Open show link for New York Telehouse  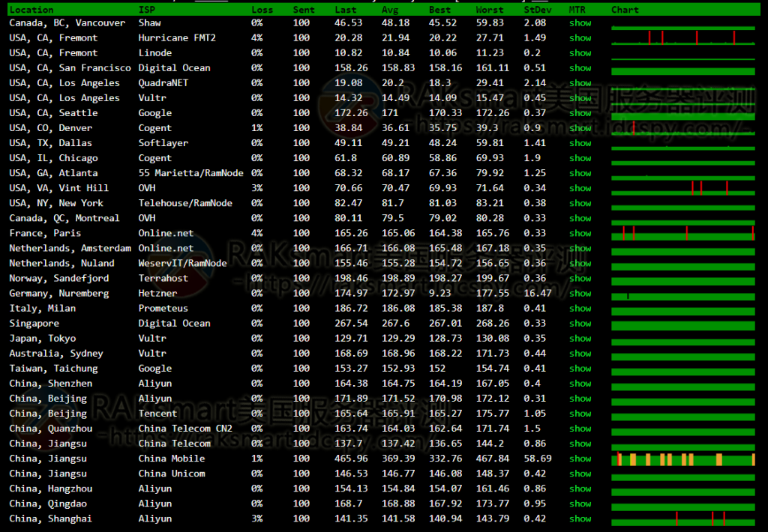coord(580,203)
